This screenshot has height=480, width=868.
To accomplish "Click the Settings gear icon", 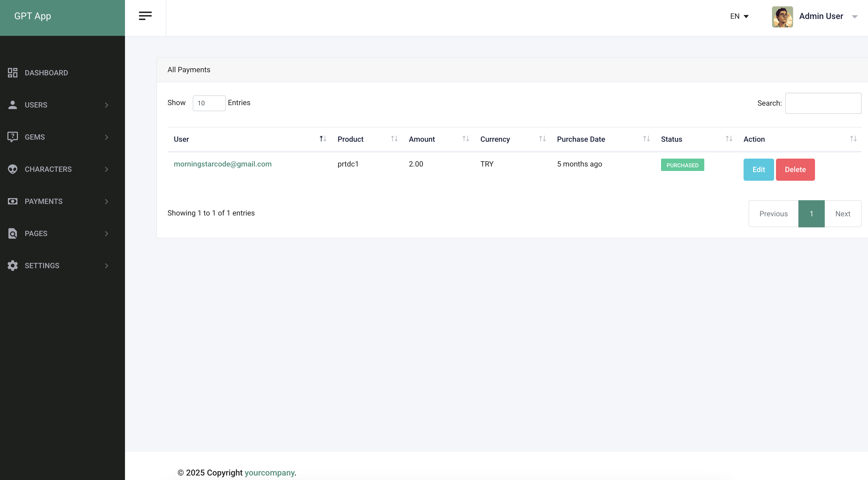I will tap(12, 266).
